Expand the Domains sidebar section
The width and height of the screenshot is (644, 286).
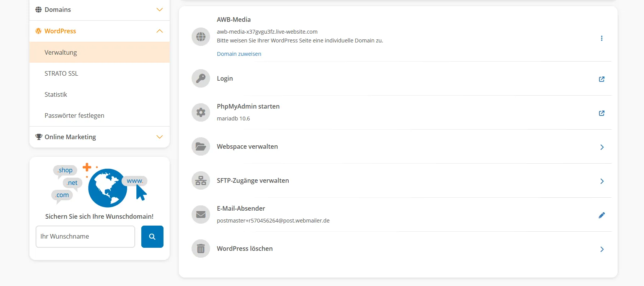tap(100, 10)
